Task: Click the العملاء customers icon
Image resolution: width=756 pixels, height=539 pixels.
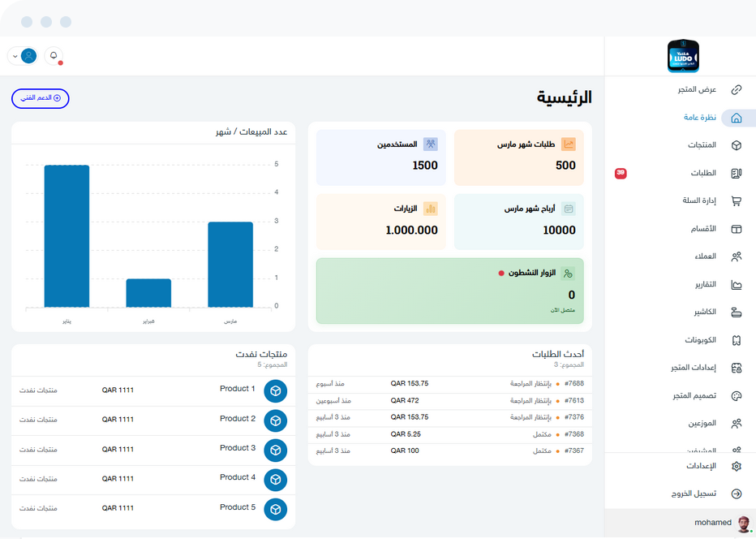Action: 737,257
